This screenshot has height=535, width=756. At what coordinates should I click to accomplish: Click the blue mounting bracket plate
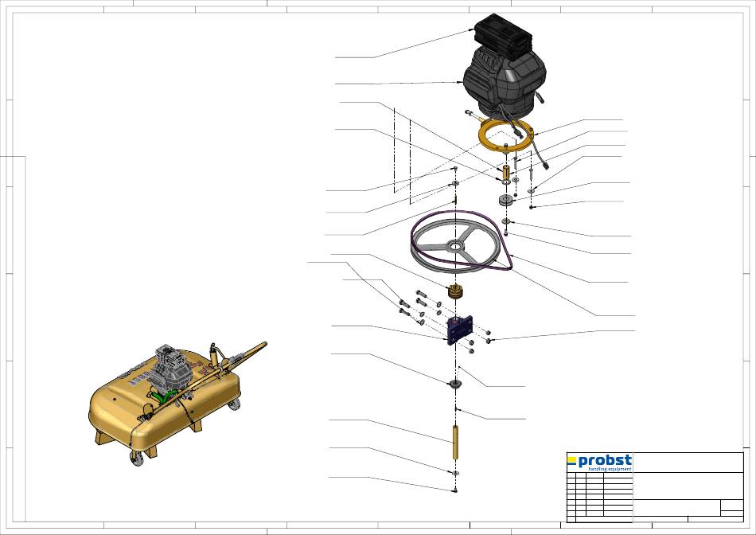point(460,329)
